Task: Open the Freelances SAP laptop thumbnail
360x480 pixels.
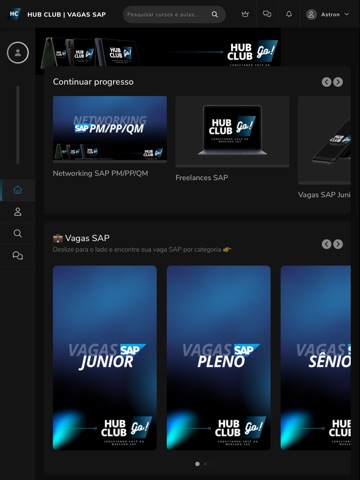Action: coord(232,130)
